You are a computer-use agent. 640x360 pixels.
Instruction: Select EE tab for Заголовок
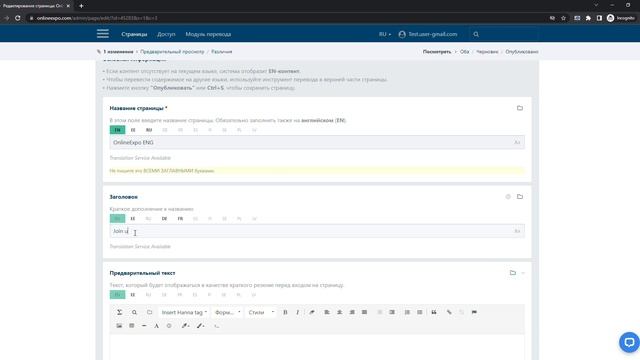click(x=133, y=218)
